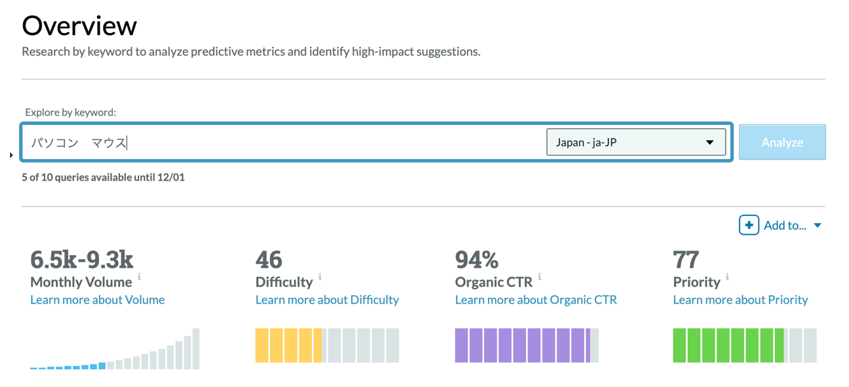This screenshot has width=849, height=387.
Task: Click the 94% Organic CTR value
Action: (x=476, y=260)
